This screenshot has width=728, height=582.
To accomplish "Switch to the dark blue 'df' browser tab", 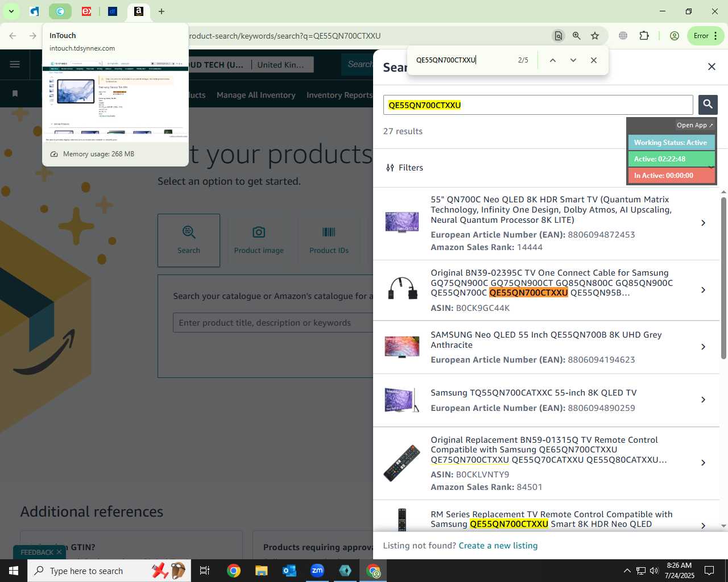I will [x=113, y=11].
